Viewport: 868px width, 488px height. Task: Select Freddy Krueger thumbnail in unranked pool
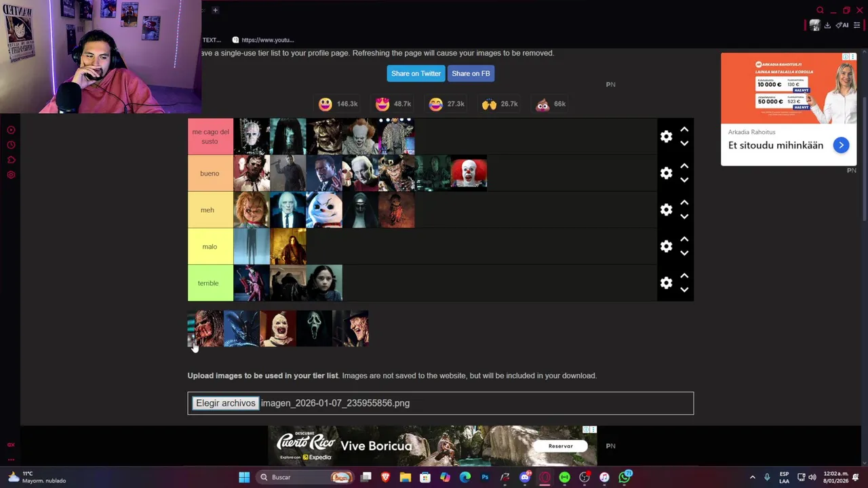[351, 329]
